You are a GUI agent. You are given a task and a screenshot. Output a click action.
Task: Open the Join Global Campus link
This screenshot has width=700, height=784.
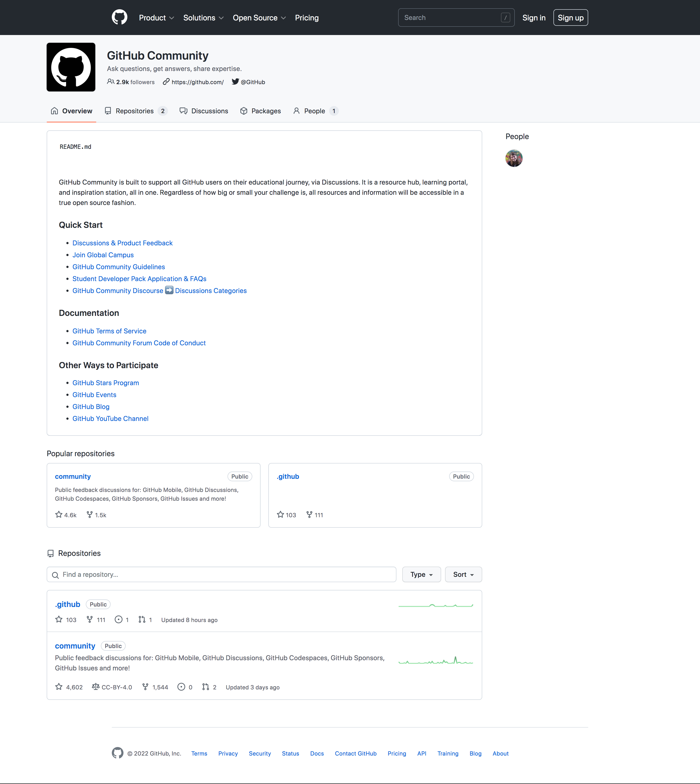[103, 255]
